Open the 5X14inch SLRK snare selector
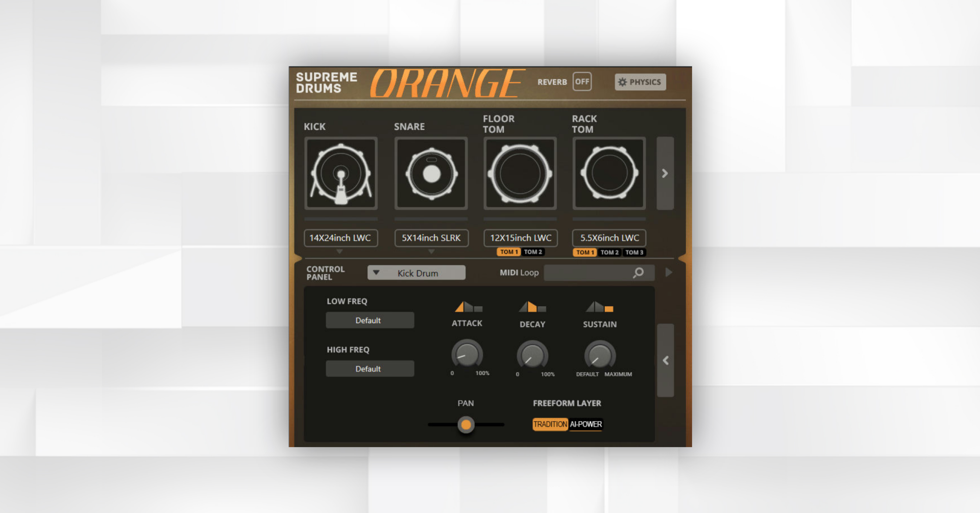Screen dimensions: 980x513 click(431, 238)
